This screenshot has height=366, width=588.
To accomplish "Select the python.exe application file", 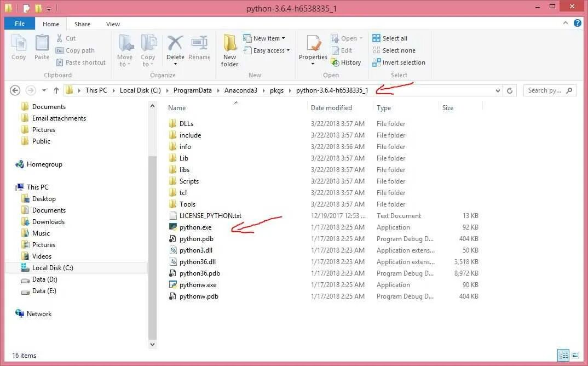I will 195,227.
